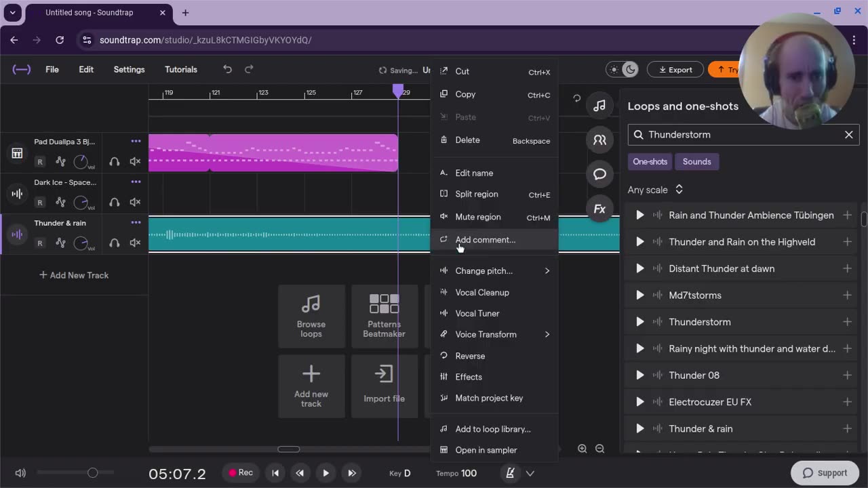
Task: Remove the One-shots filter chip
Action: coord(650,161)
